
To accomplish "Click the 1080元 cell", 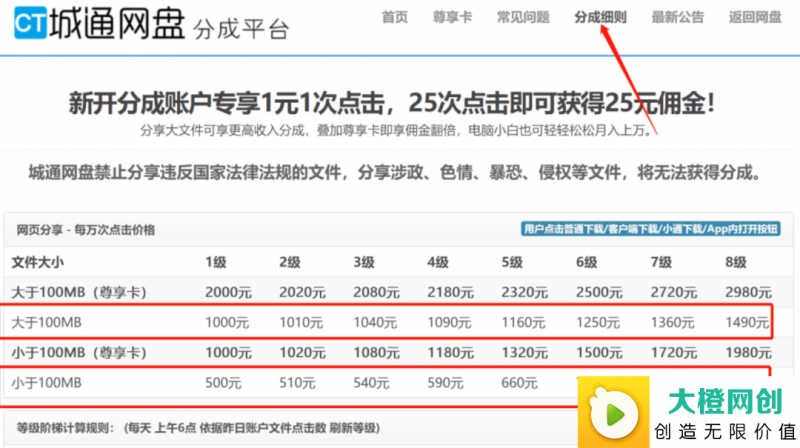I will (x=376, y=353).
